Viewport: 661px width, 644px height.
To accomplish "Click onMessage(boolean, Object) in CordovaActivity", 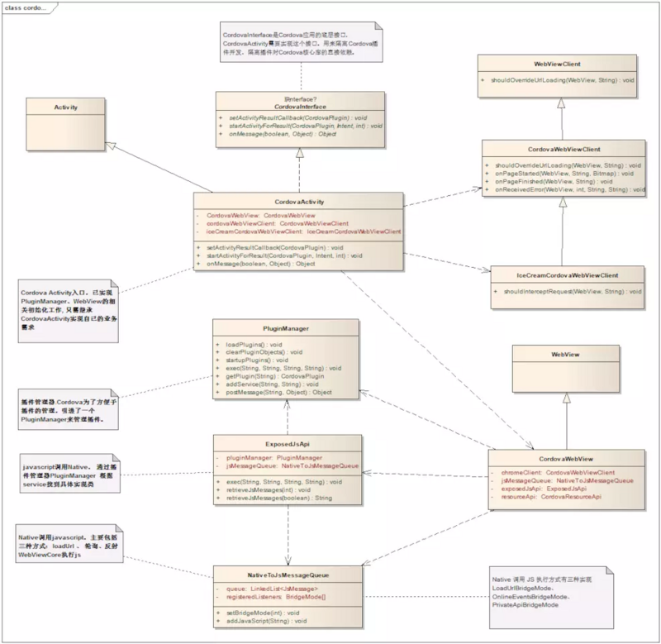I will point(260,264).
